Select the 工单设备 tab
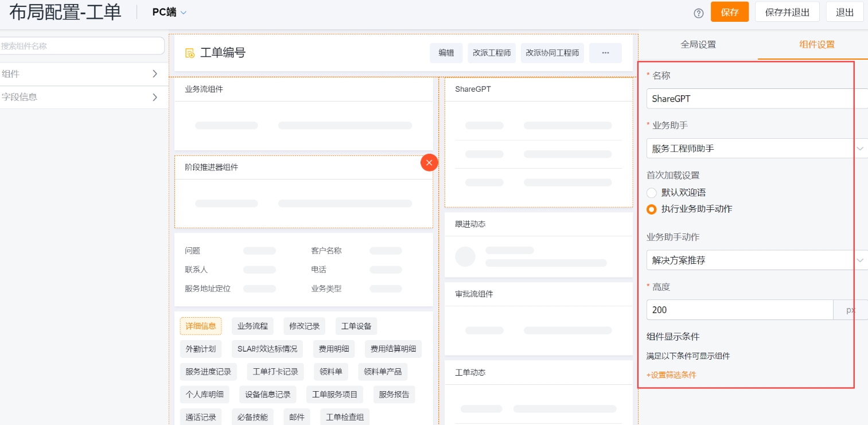 pyautogui.click(x=356, y=326)
